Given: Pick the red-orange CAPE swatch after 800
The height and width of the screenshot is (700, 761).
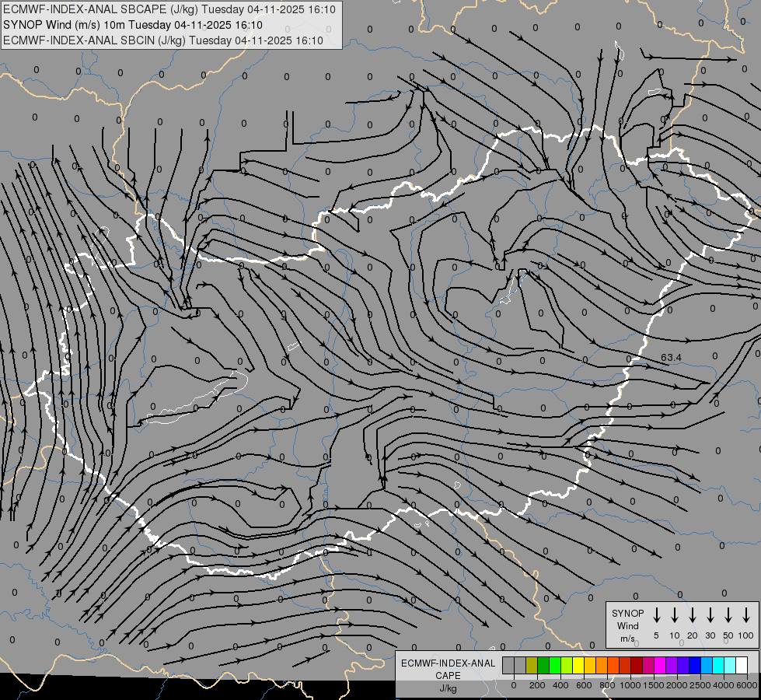Looking at the screenshot, I should pyautogui.click(x=613, y=665).
